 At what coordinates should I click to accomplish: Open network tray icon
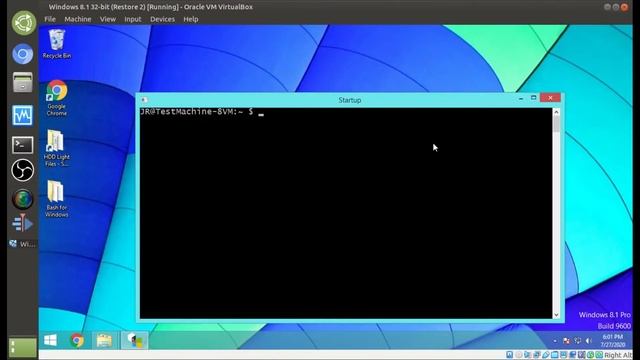(577, 341)
